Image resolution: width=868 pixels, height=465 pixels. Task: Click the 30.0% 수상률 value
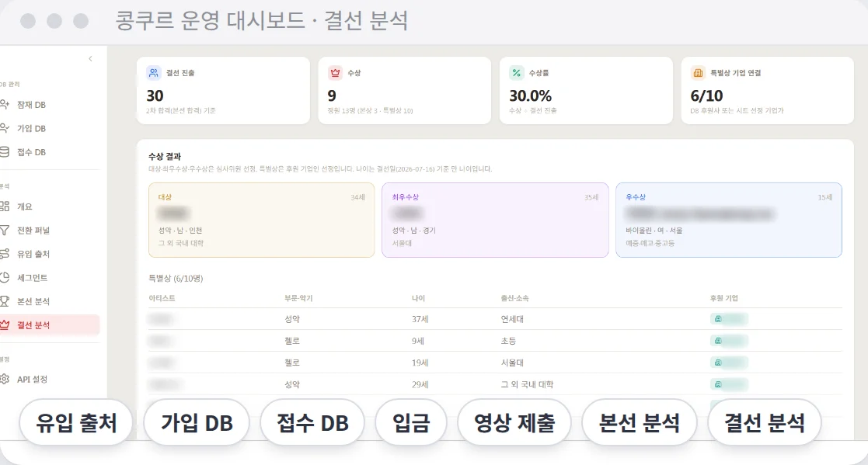click(530, 95)
